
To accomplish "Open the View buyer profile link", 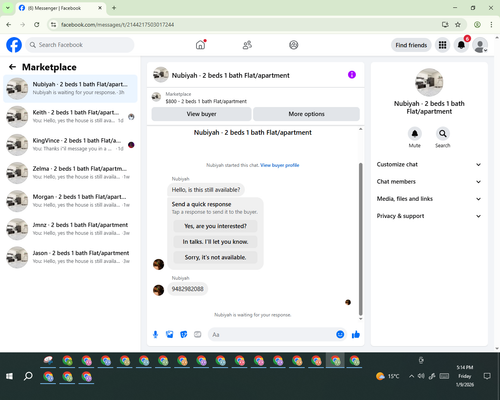I will 279,165.
